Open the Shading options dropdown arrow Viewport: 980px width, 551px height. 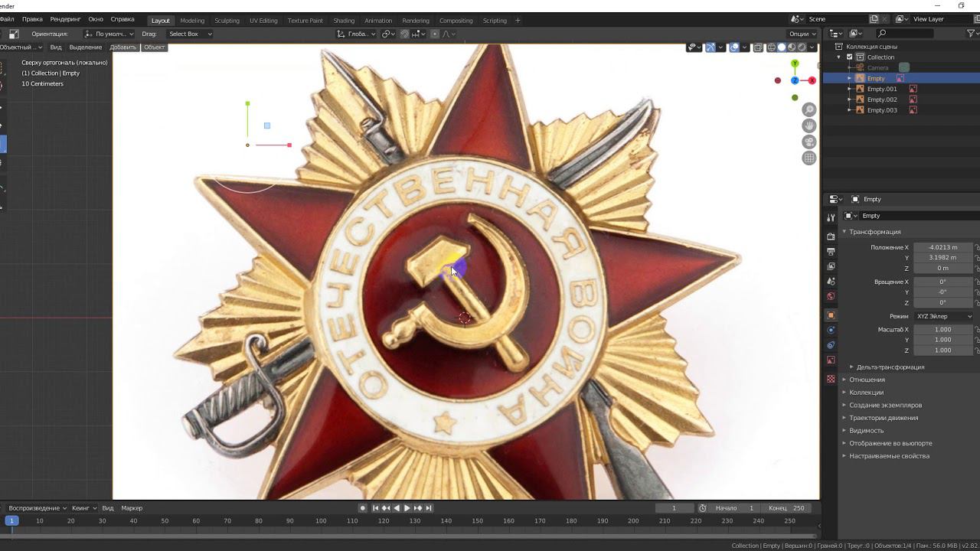coord(812,47)
